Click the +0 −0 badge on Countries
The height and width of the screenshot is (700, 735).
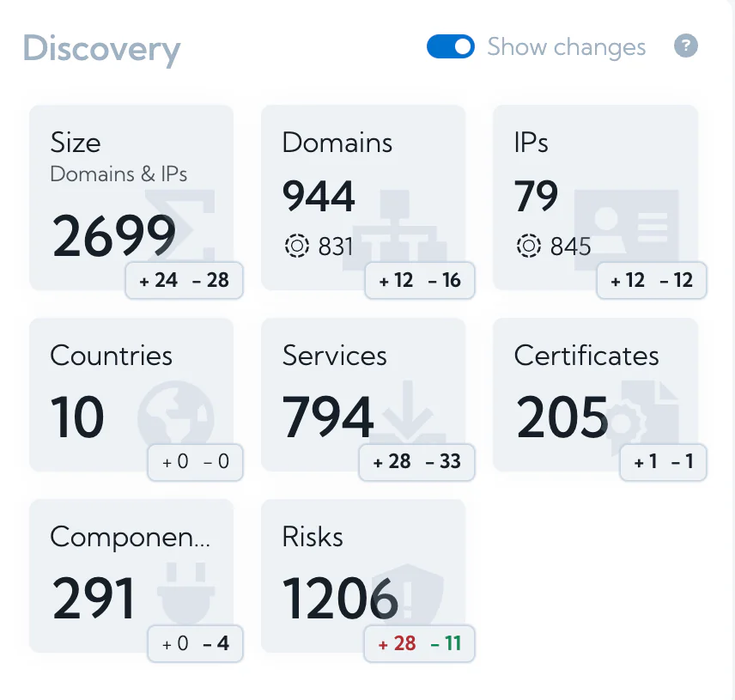pyautogui.click(x=195, y=462)
